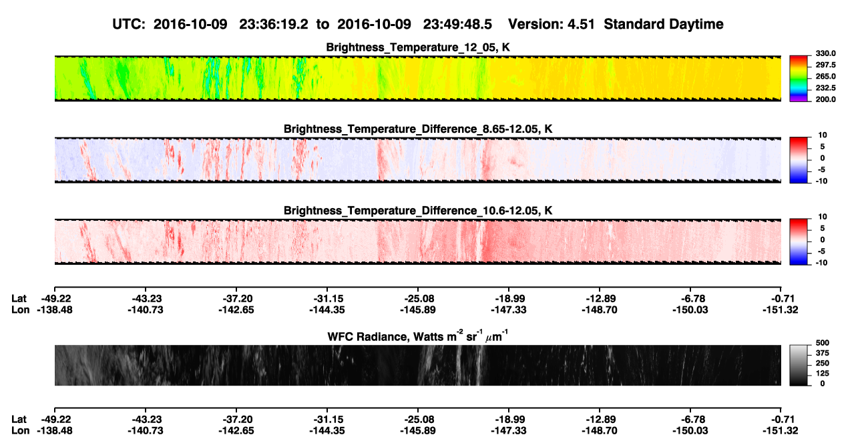Click the -25.08 latitude label below the WFC panel
The height and width of the screenshot is (445, 868).
pyautogui.click(x=418, y=419)
